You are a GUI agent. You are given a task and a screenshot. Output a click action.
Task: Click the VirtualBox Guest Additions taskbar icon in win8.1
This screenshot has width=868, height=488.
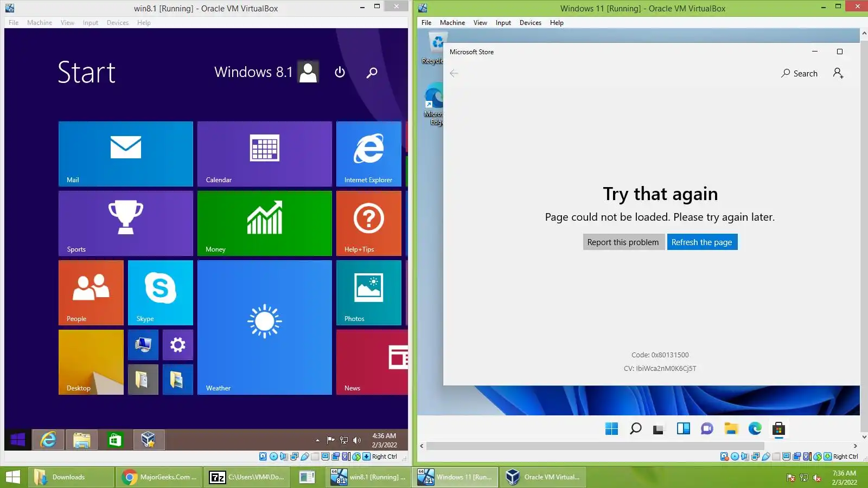tap(149, 440)
